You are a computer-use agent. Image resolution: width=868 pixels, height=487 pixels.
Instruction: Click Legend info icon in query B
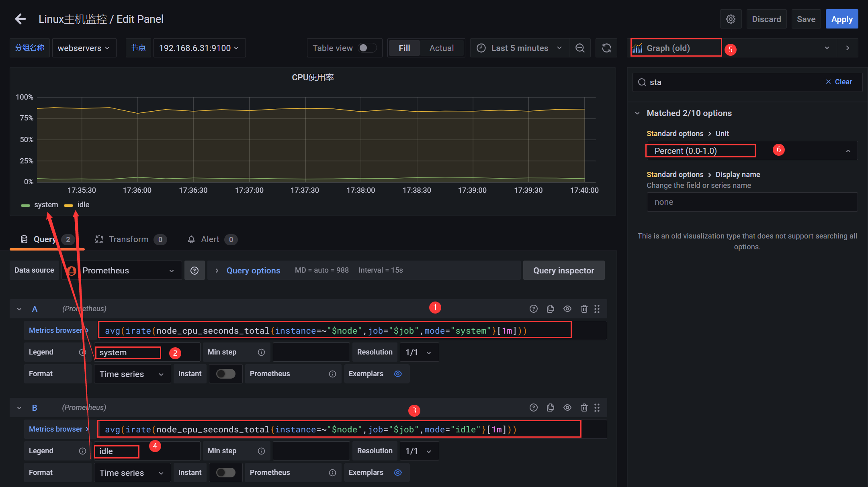click(82, 451)
